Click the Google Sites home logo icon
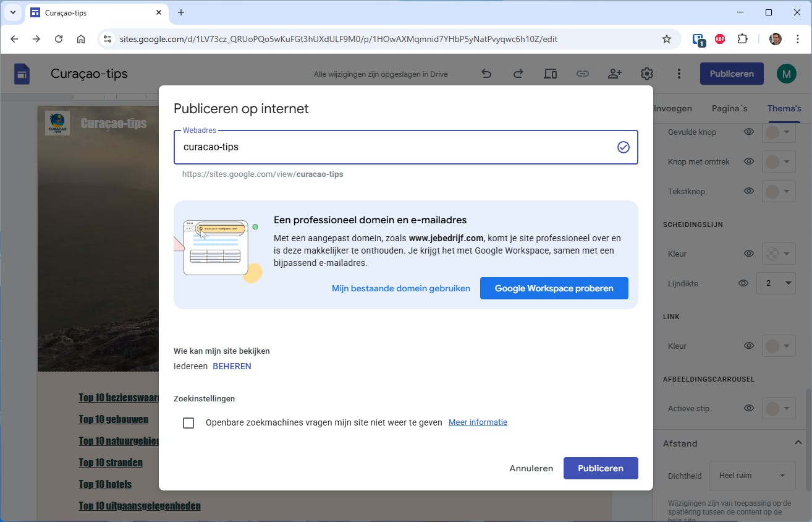812x522 pixels. 22,74
